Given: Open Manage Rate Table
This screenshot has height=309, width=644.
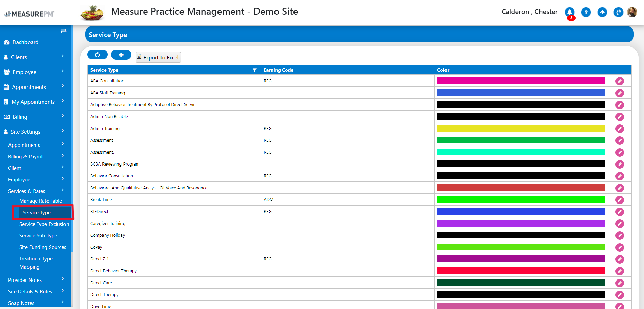Looking at the screenshot, I should tap(41, 201).
